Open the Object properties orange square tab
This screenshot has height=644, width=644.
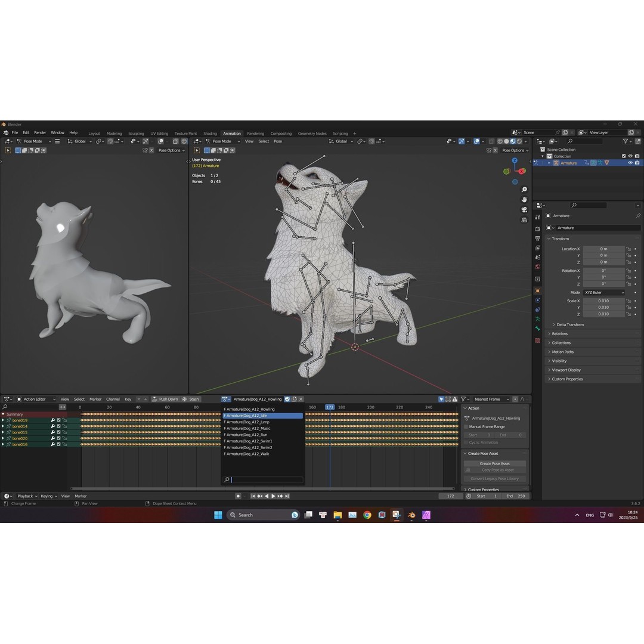pyautogui.click(x=538, y=291)
